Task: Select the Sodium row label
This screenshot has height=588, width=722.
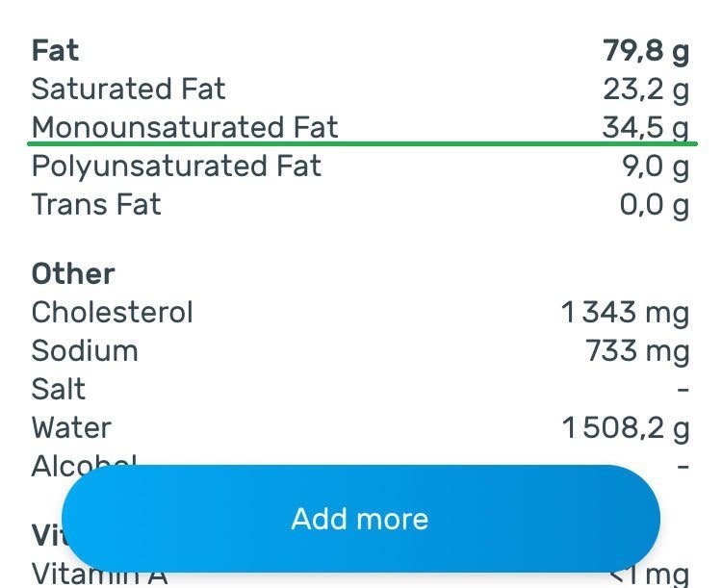Action: point(85,350)
